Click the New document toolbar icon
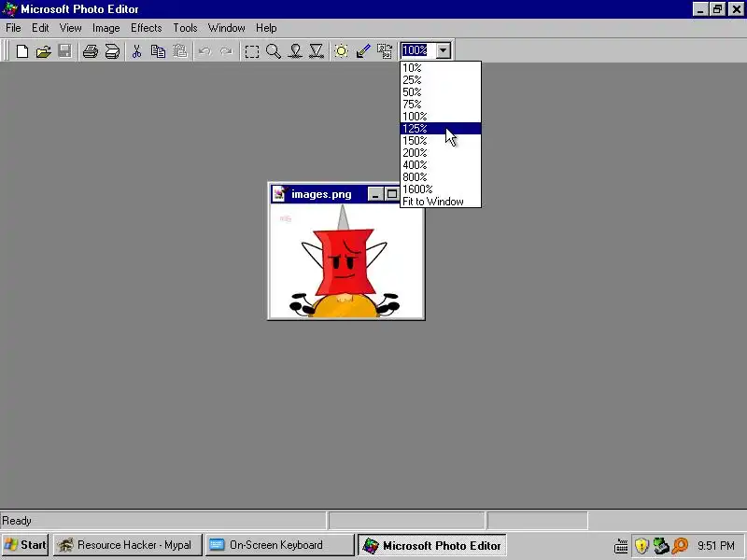 (21, 51)
